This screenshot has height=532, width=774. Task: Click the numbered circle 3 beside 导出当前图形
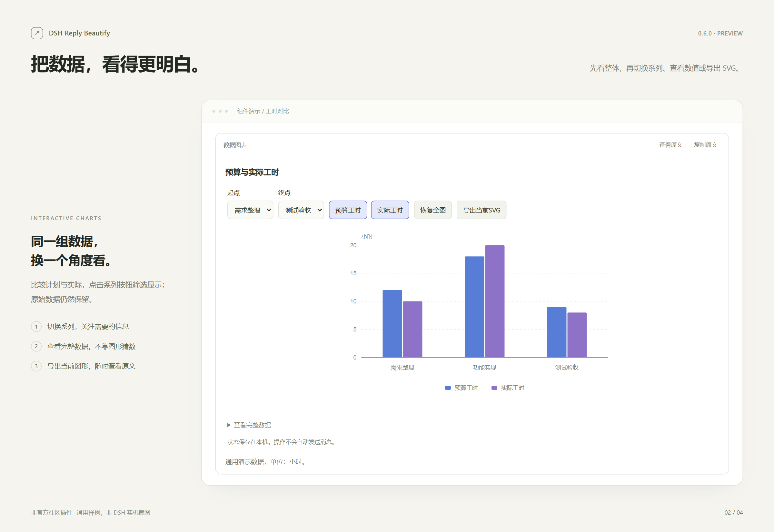(36, 366)
